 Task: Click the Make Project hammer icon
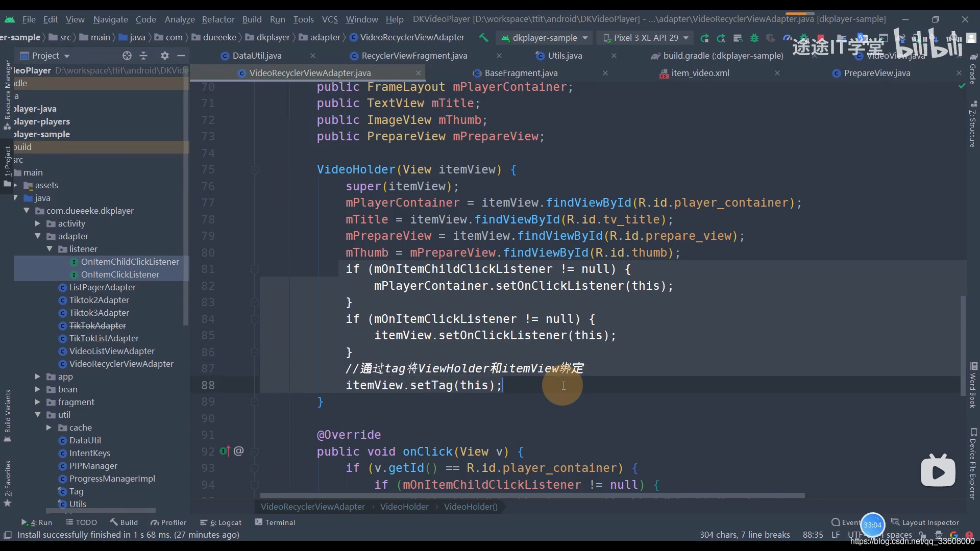tap(483, 37)
